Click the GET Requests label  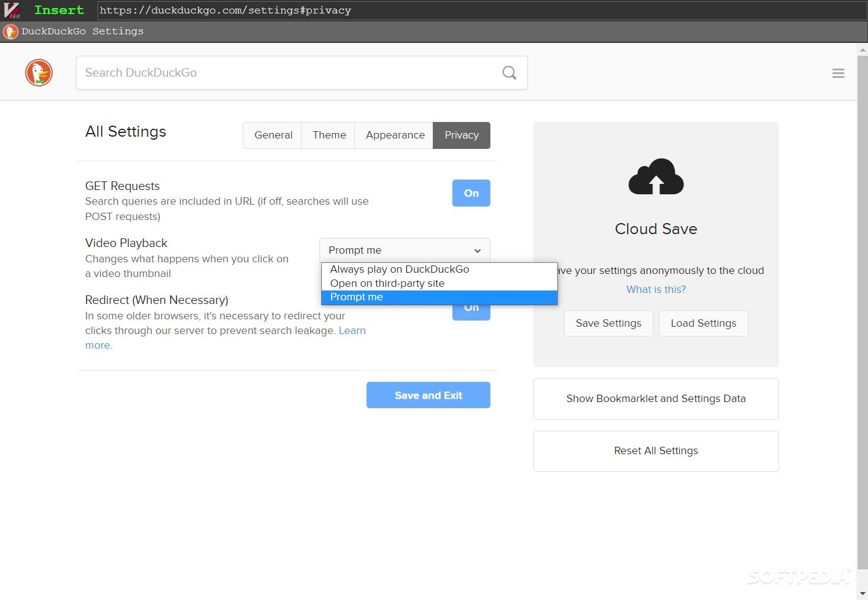123,186
